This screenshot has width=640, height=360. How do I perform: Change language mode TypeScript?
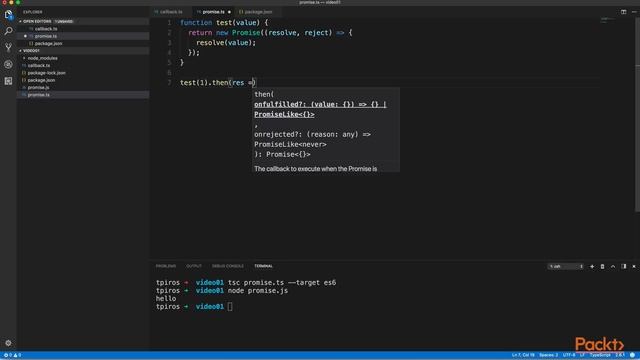600,355
